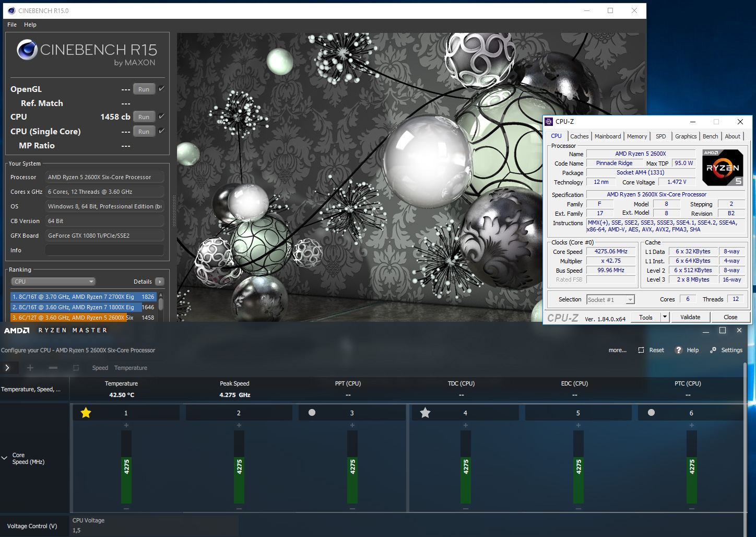Viewport: 756px width, 537px height.
Task: Click the dot marker on core 3
Action: (312, 412)
